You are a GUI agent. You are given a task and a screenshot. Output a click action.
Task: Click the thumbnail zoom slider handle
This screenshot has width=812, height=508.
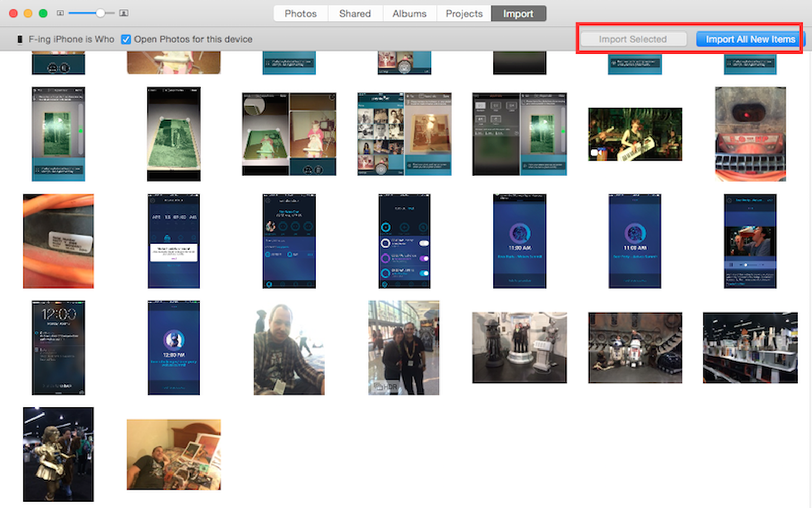tap(100, 13)
